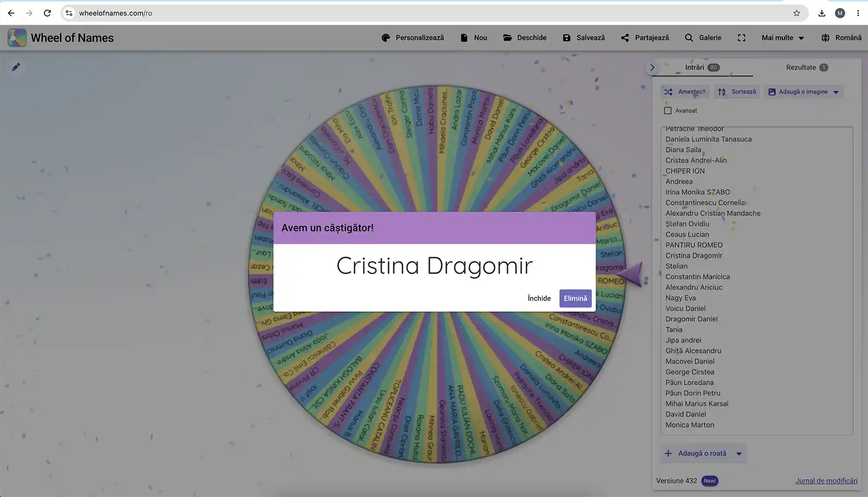Expand the Mai multe menu

tap(783, 37)
